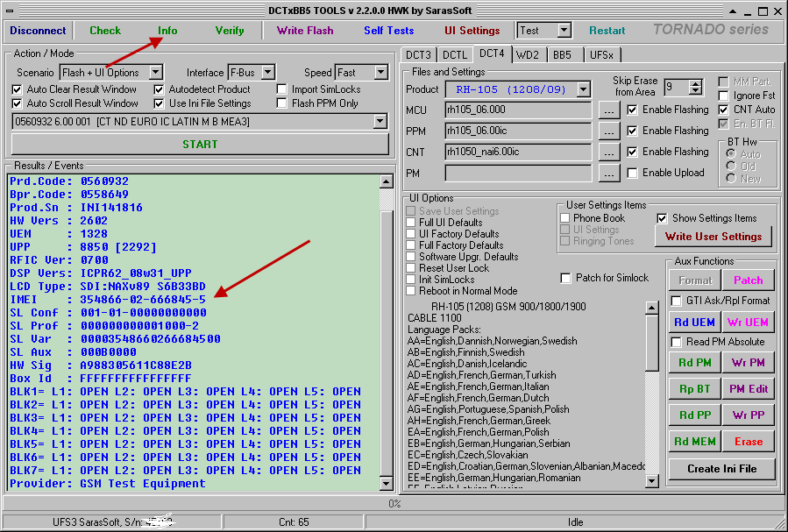Open UI Settings
This screenshot has width=788, height=532.
click(472, 31)
